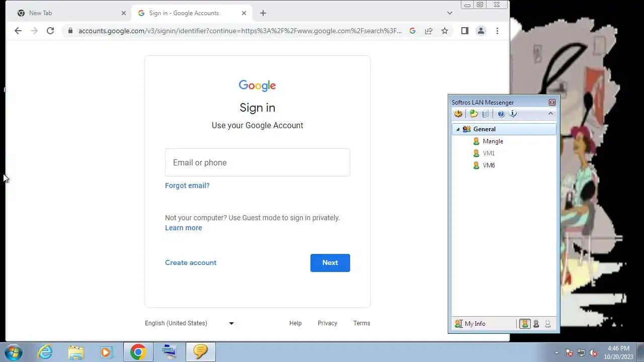
Task: Collapse the Softros toolbar with the up chevron
Action: pos(550,114)
